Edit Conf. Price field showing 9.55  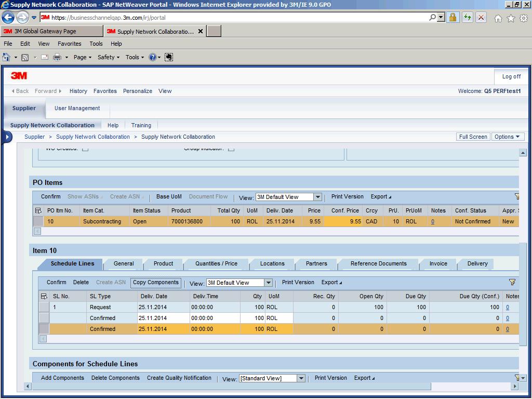point(343,221)
